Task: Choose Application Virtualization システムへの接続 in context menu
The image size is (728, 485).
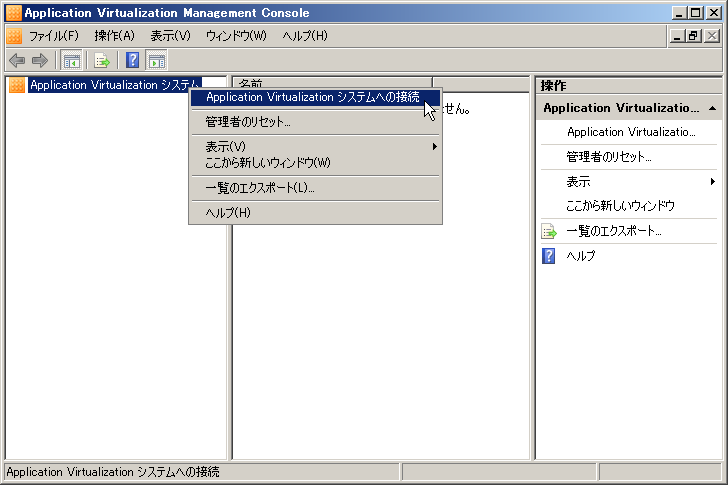Action: (x=315, y=97)
